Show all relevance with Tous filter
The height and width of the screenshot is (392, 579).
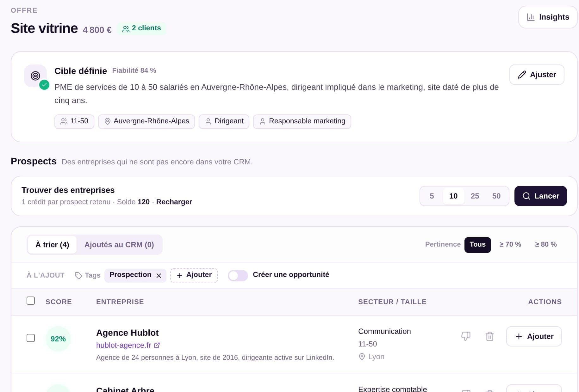tap(477, 245)
